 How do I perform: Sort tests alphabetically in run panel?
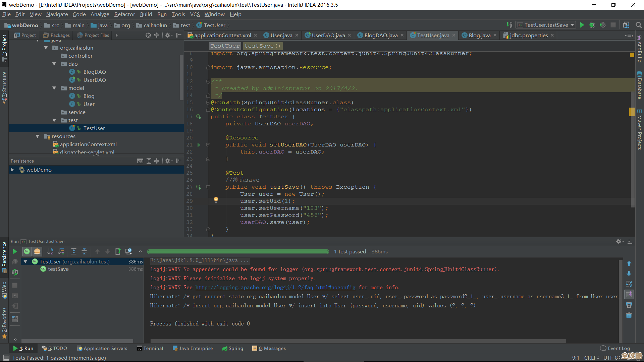coord(50,251)
